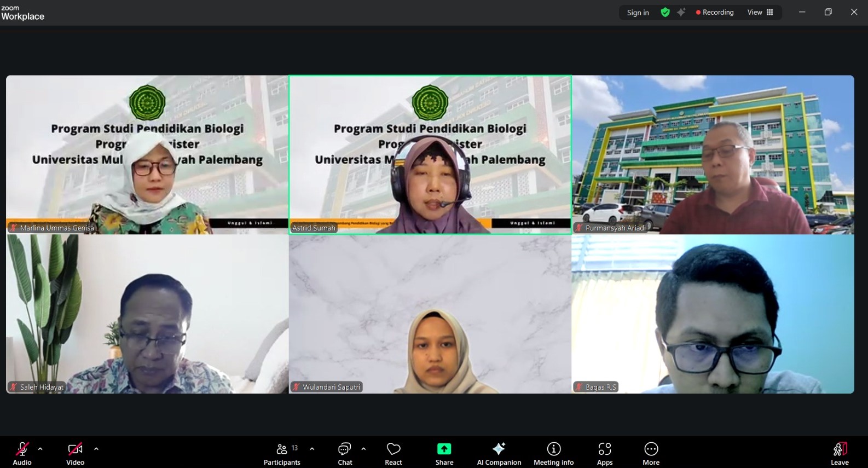
Task: Unmute microphone with the Audio button
Action: pyautogui.click(x=22, y=453)
